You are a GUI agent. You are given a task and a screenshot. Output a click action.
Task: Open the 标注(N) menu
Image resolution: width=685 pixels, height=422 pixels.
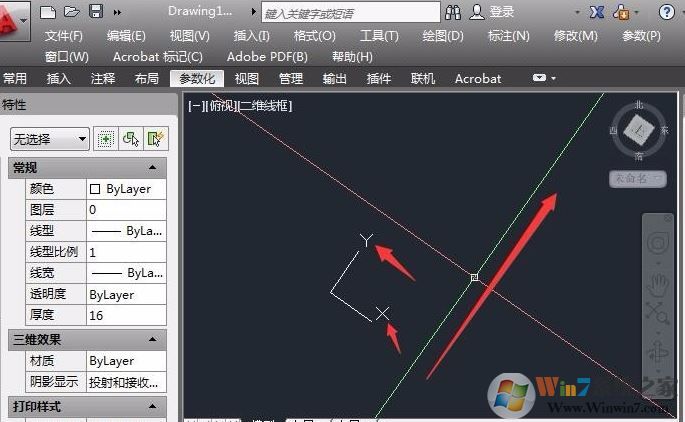coord(509,35)
